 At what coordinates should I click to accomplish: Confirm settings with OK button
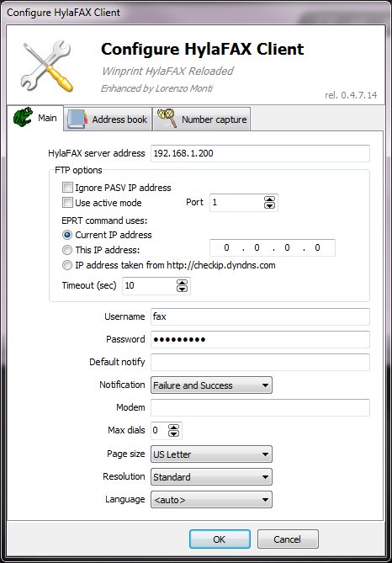click(x=220, y=539)
